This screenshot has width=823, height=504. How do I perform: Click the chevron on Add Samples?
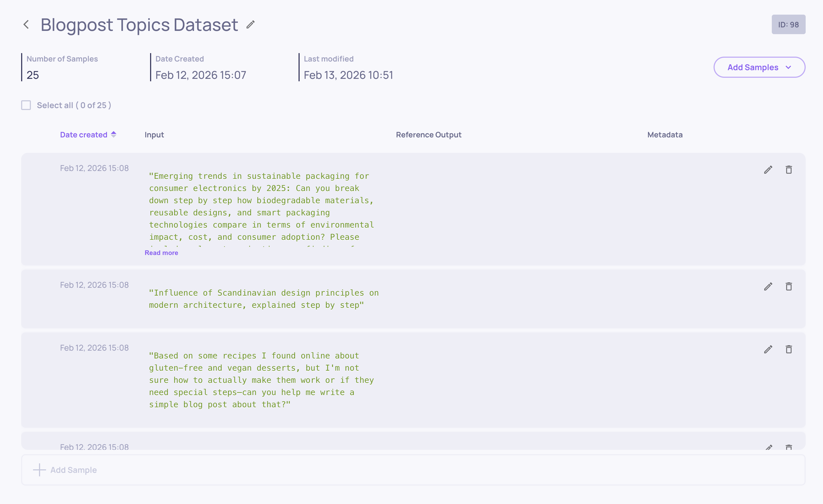[x=789, y=67]
